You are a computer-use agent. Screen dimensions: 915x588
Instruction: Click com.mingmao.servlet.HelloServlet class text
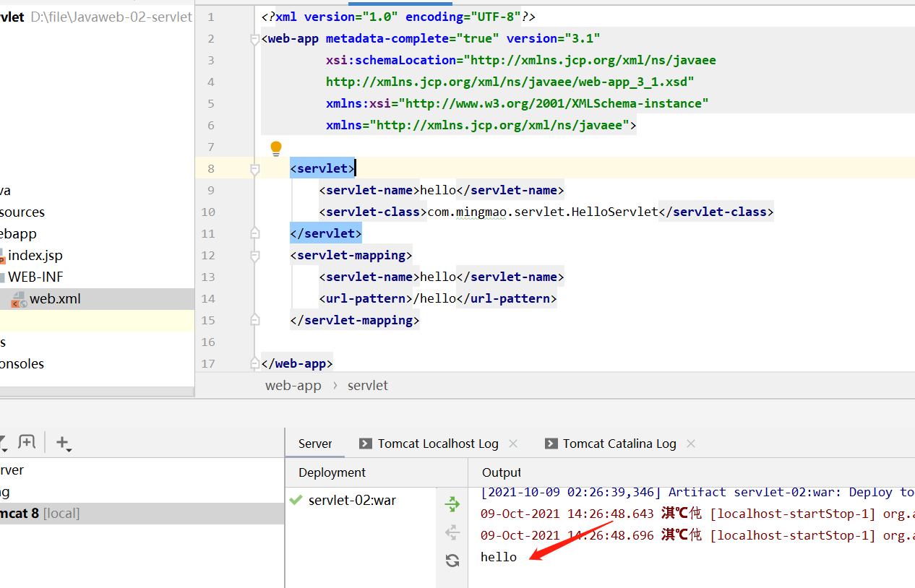click(543, 212)
